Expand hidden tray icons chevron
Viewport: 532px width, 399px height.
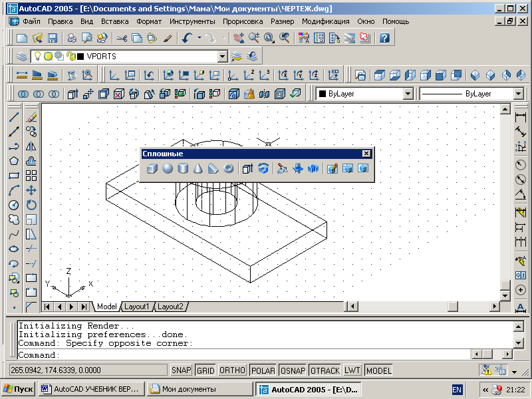tap(485, 389)
